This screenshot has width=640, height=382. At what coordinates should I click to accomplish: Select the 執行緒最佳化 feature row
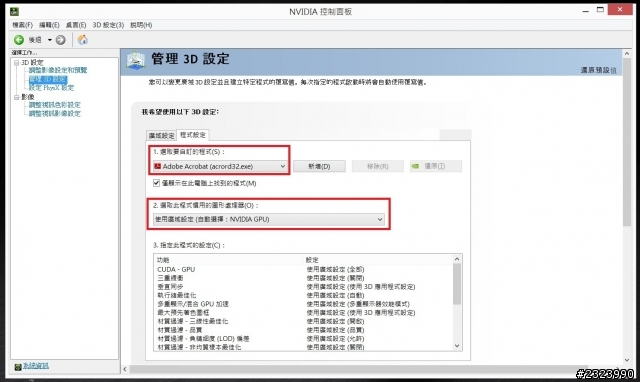pos(304,295)
